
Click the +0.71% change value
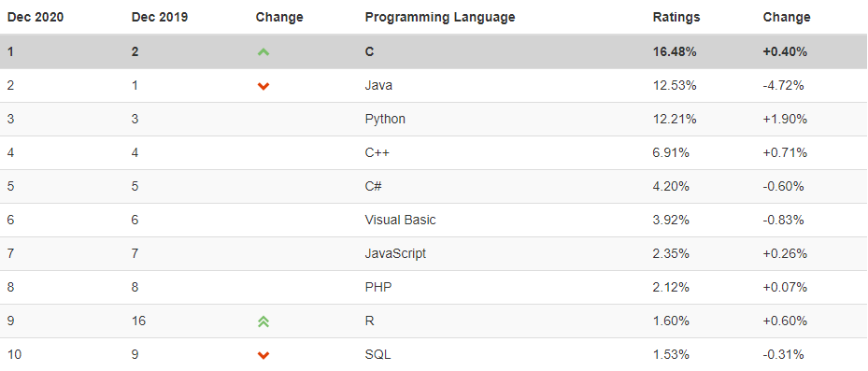pyautogui.click(x=785, y=153)
